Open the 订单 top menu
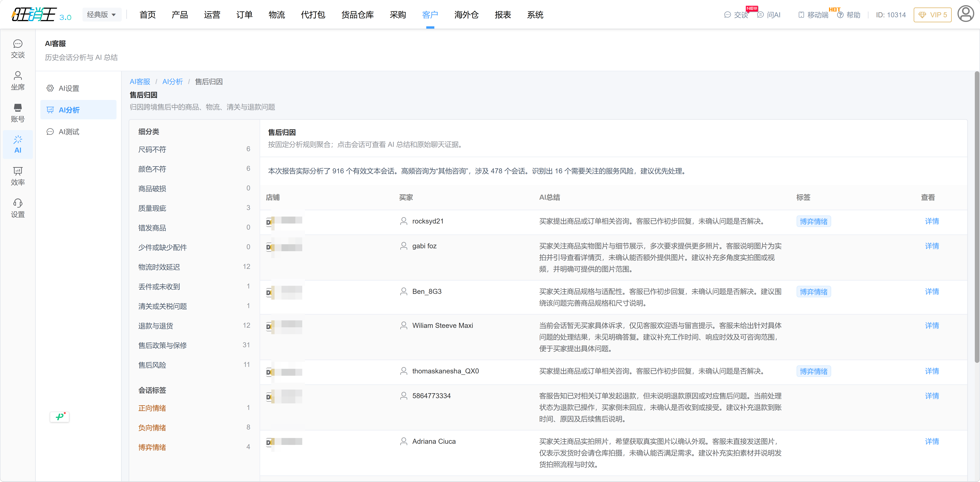This screenshot has height=482, width=980. 244,14
